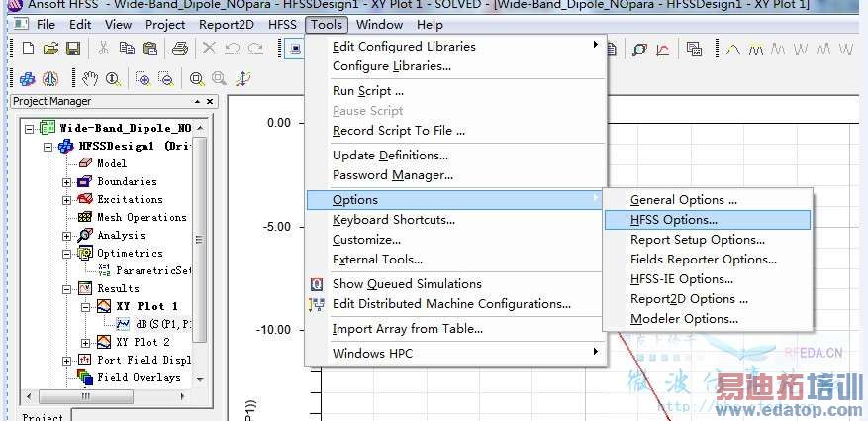This screenshot has height=421, width=868.
Task: Select the dynamic zoom magnifier tool
Action: pyautogui.click(x=113, y=79)
